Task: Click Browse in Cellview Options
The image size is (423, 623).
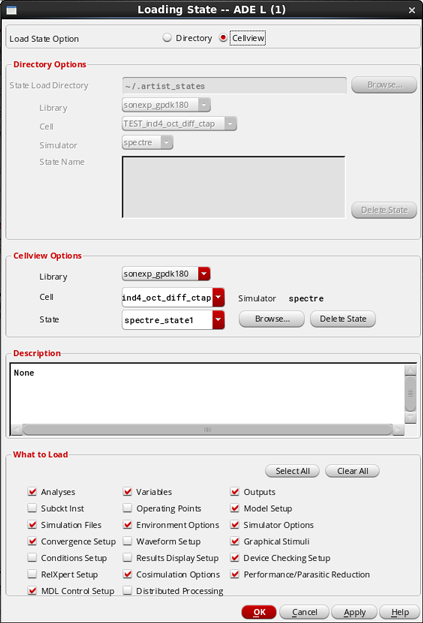Action: [272, 319]
